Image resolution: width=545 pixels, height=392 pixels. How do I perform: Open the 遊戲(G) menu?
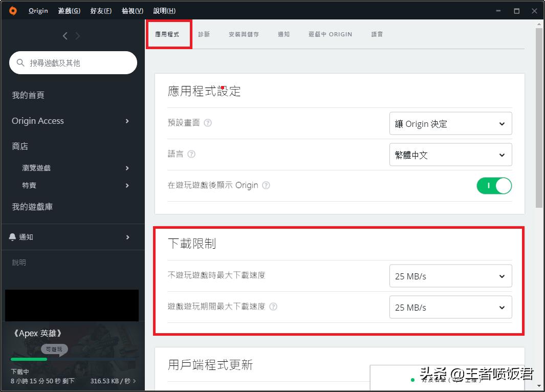click(x=69, y=10)
